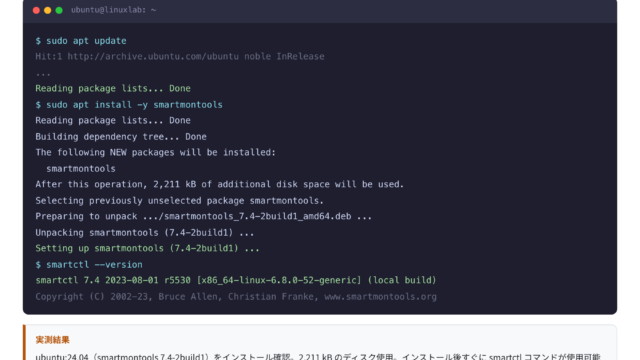Click the green 'Setting up smartmontools' line
Screen dimensions: 640x360
147,248
